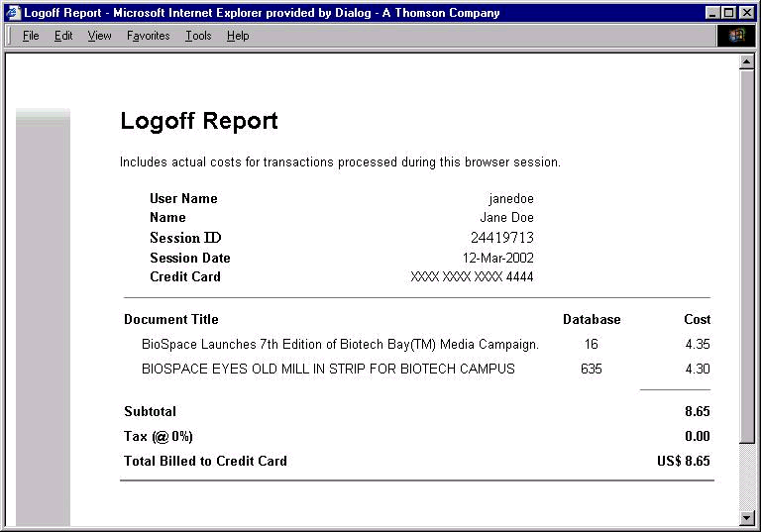
Task: Open the Favorites menu
Action: (148, 36)
